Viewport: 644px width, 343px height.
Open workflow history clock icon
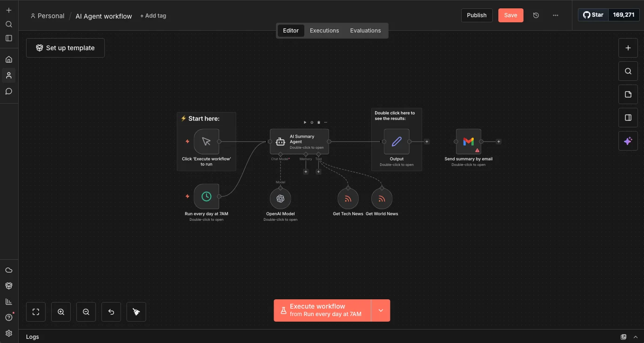click(x=536, y=15)
